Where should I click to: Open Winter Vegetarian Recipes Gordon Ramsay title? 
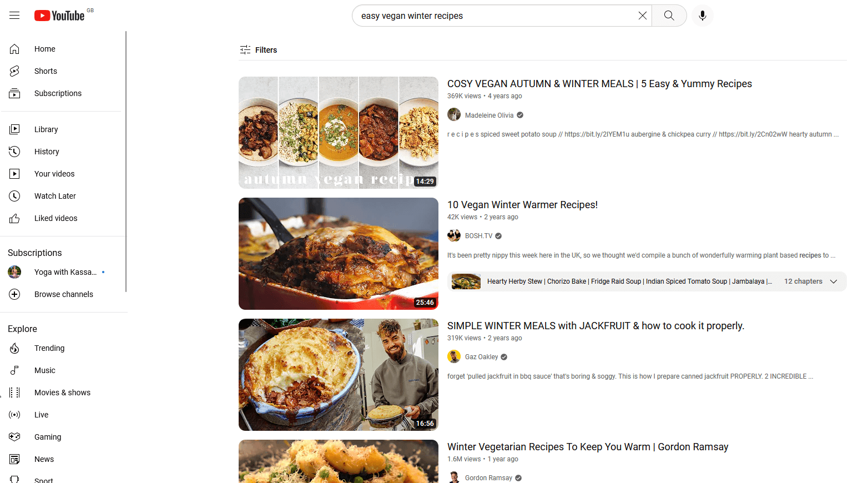[x=588, y=447]
